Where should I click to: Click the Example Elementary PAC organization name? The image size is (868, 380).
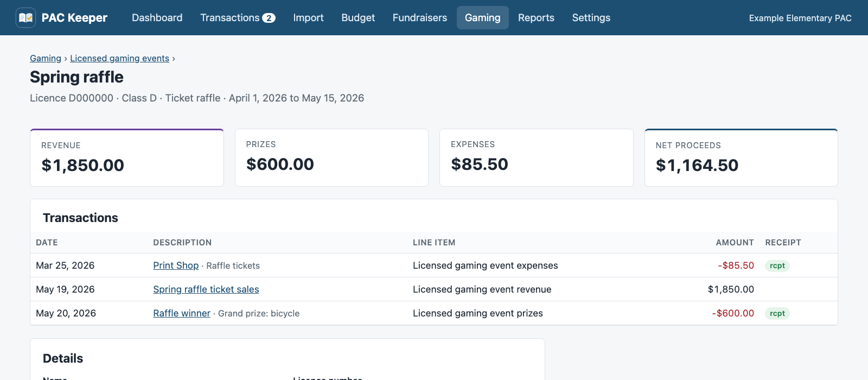pos(800,18)
